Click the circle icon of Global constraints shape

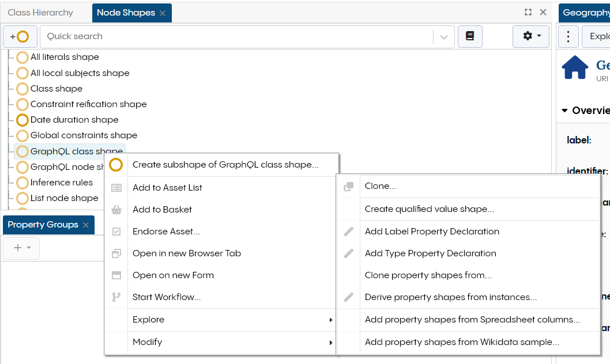22,135
